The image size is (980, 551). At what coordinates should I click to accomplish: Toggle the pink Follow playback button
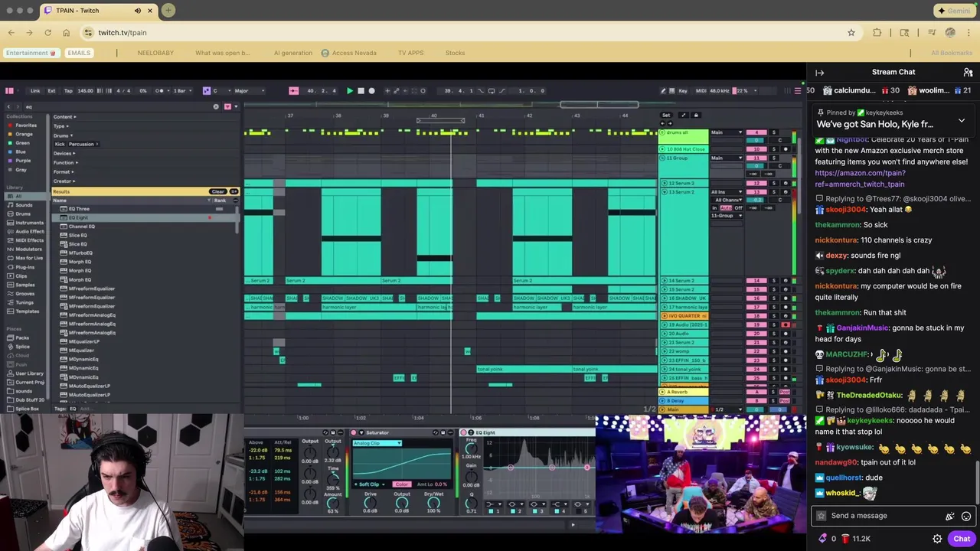click(293, 91)
